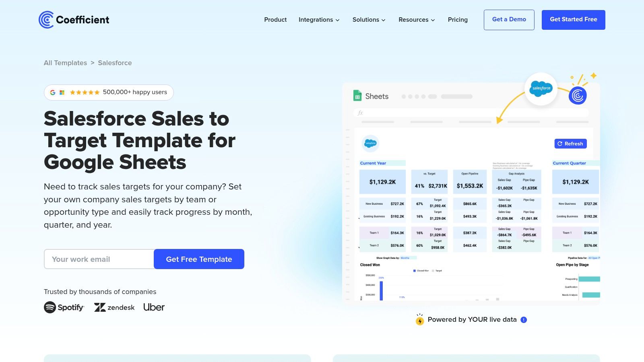Viewport: 644px width, 362px height.
Task: Click the lightning bolt icon near the live data caption
Action: pos(420,321)
